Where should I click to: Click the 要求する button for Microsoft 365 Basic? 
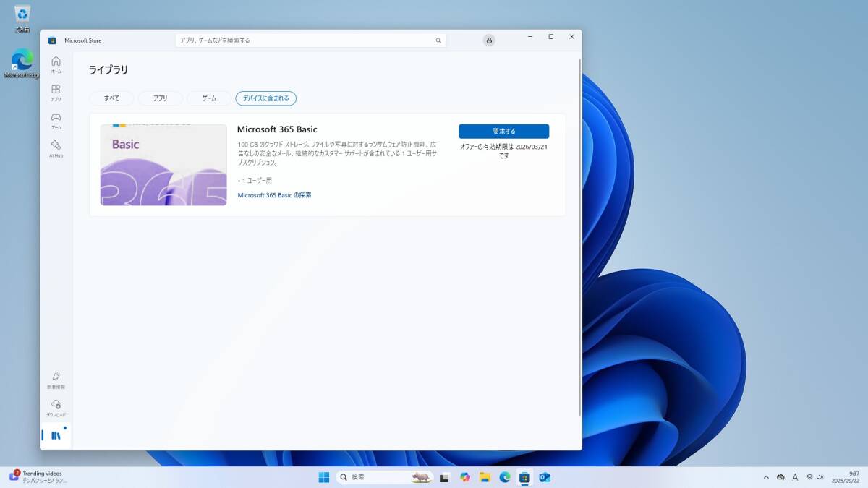pos(503,131)
